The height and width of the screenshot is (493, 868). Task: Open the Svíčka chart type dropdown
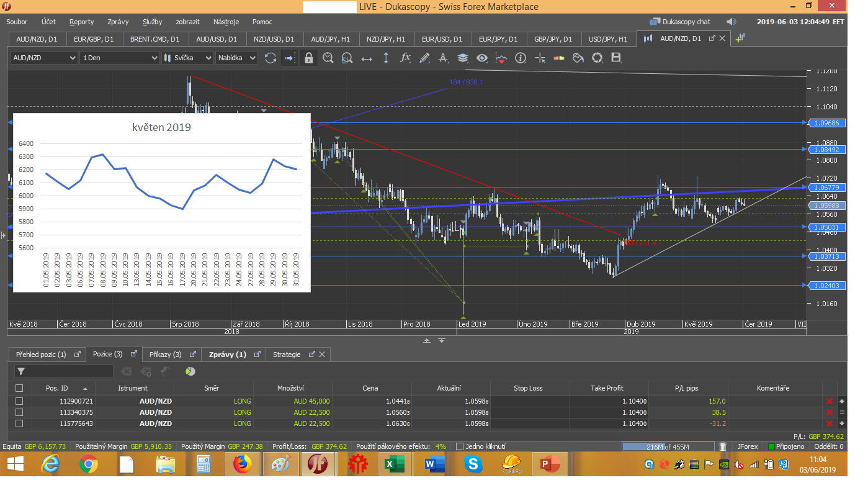tap(187, 58)
